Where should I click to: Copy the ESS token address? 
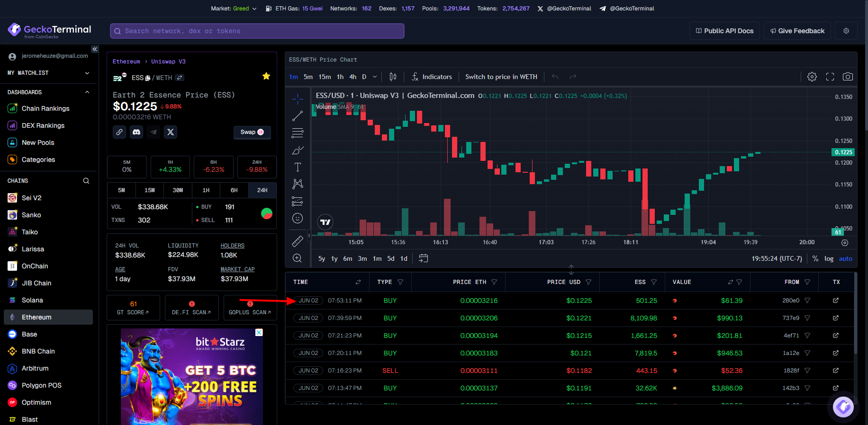pos(148,78)
